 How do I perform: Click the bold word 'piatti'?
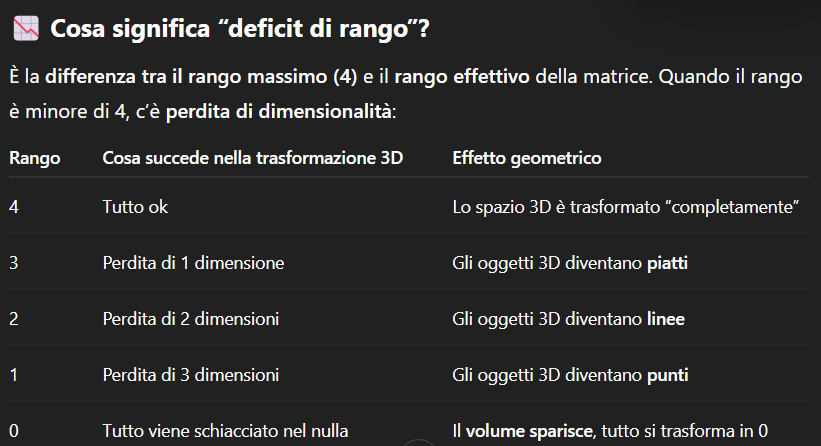pos(667,263)
